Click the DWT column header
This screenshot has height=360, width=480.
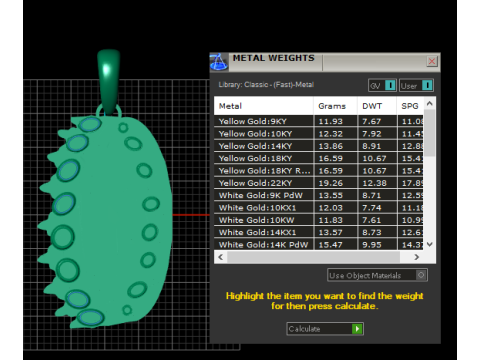377,106
